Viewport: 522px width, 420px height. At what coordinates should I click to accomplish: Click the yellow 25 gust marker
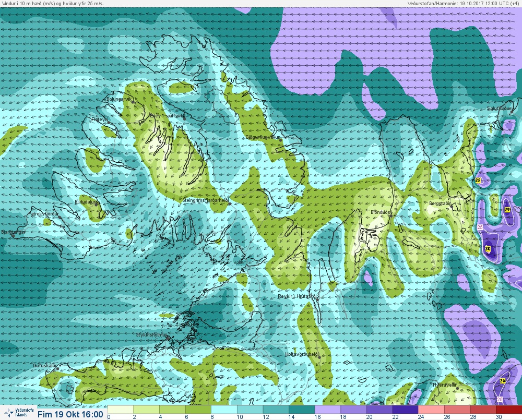[x=478, y=181]
